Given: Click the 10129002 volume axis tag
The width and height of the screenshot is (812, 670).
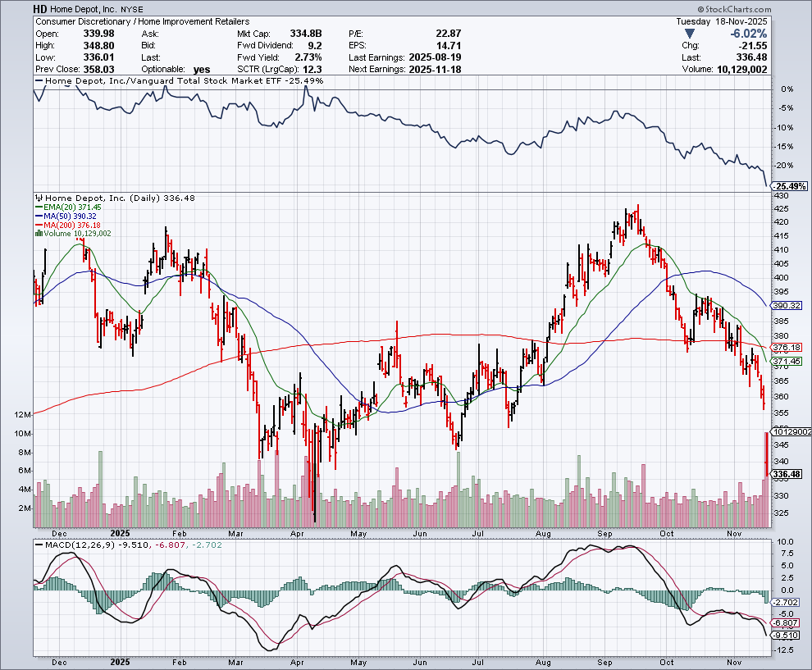Looking at the screenshot, I should pos(791,431).
